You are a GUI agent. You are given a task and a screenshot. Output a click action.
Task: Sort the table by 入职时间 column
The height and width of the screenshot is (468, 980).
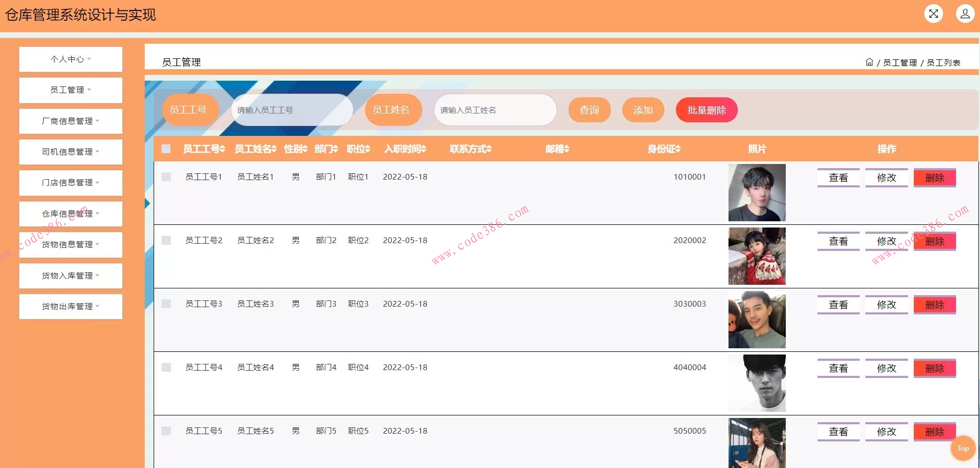click(x=405, y=149)
